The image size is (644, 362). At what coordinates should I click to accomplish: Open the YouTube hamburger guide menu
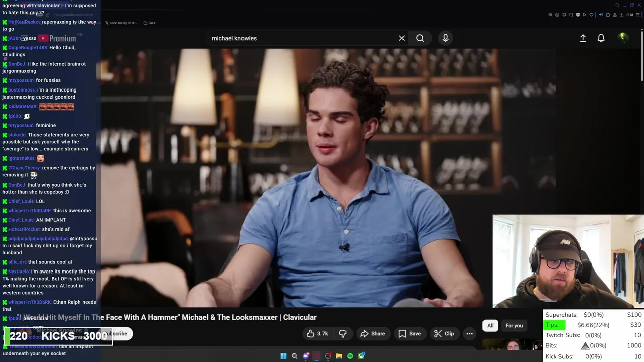pos(24,38)
